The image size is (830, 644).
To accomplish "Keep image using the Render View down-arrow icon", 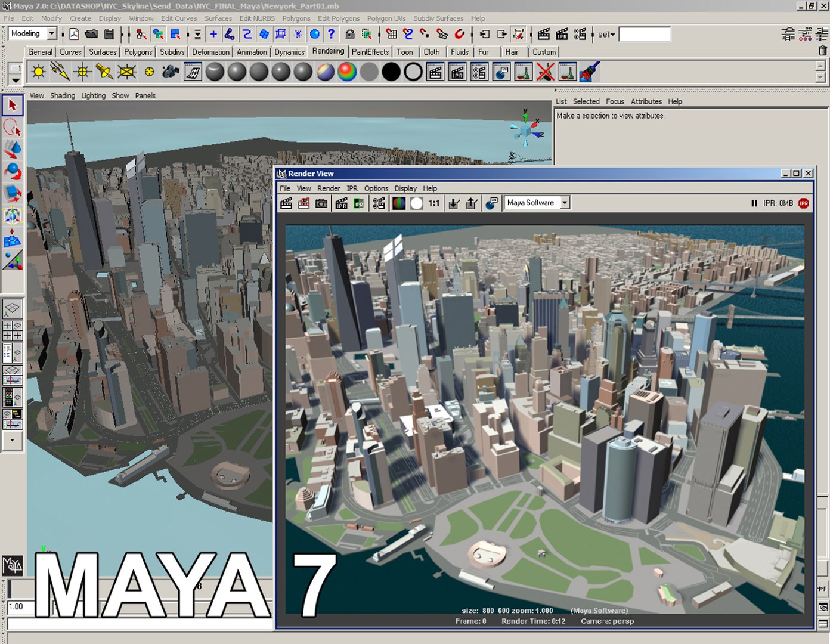I will tap(454, 203).
